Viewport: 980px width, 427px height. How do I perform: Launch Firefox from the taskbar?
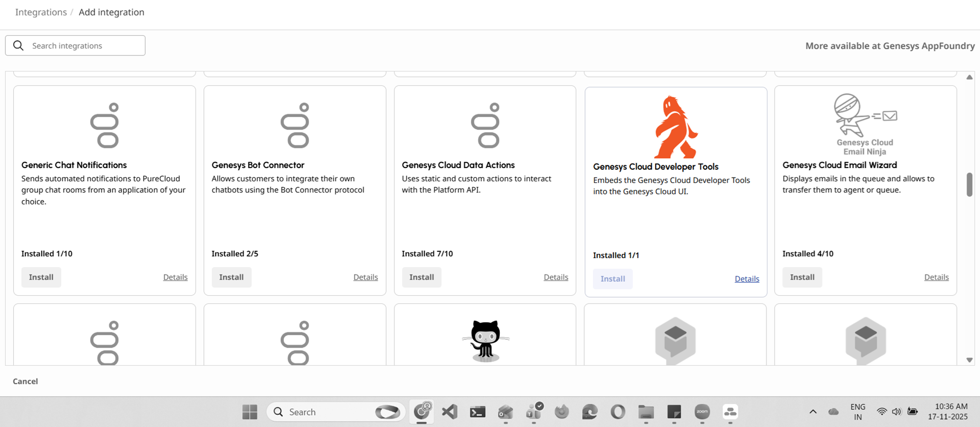562,412
